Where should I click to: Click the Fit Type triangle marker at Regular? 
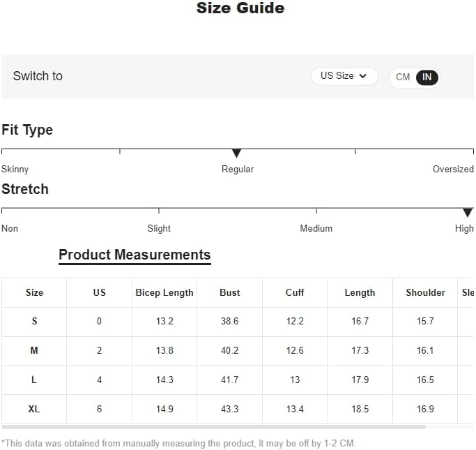(236, 153)
